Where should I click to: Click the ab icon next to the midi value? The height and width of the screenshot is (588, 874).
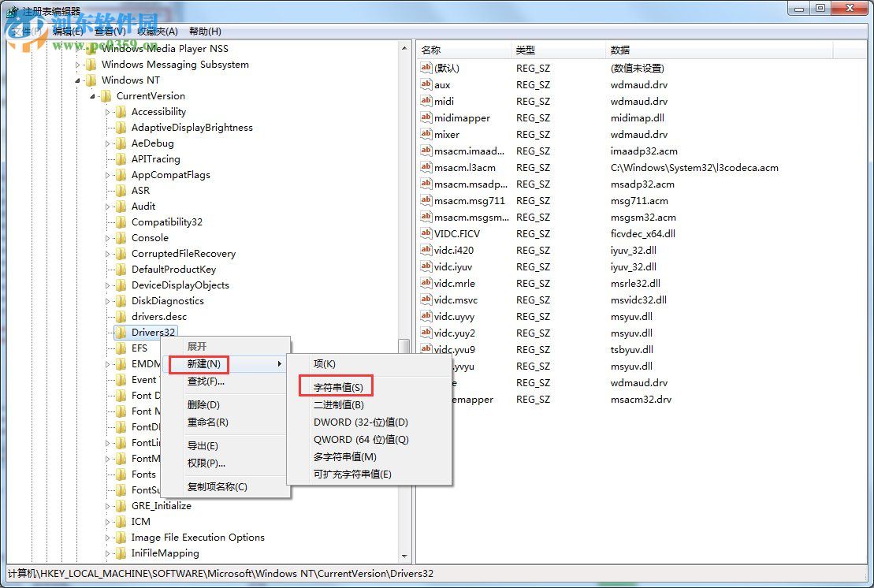coord(425,101)
